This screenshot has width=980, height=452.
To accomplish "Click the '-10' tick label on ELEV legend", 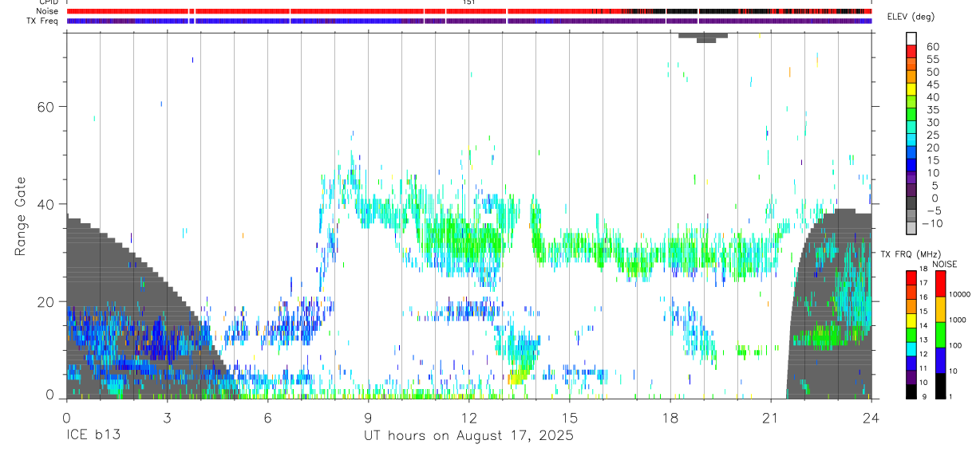I will 931,223.
